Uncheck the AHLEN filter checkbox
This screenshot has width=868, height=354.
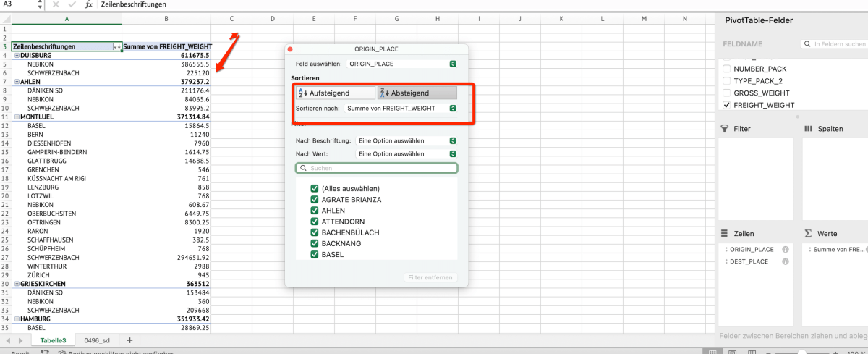point(315,211)
